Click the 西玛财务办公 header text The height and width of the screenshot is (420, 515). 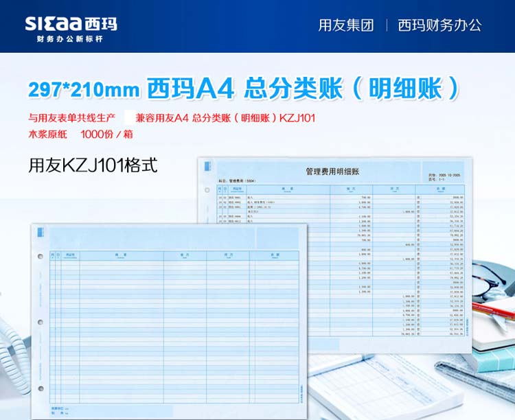tap(439, 25)
